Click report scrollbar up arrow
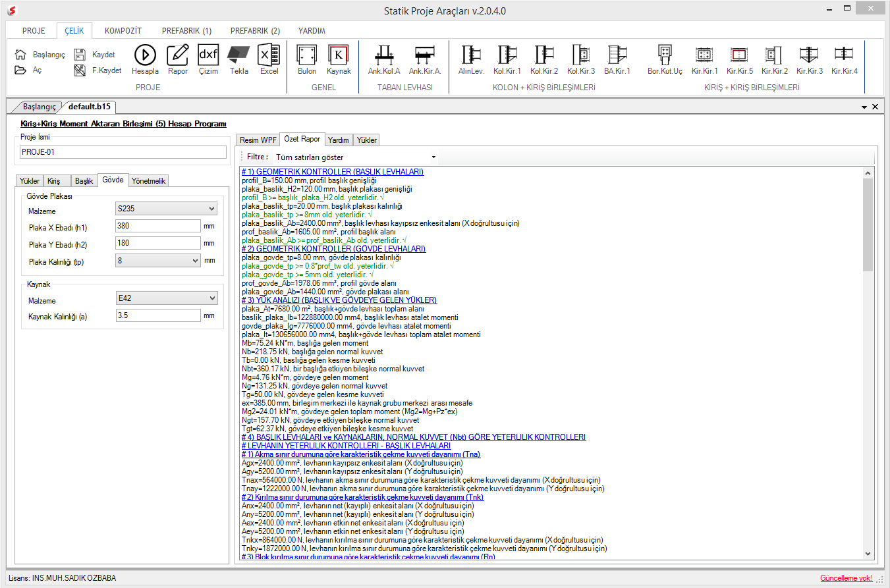This screenshot has width=890, height=588. pos(867,173)
